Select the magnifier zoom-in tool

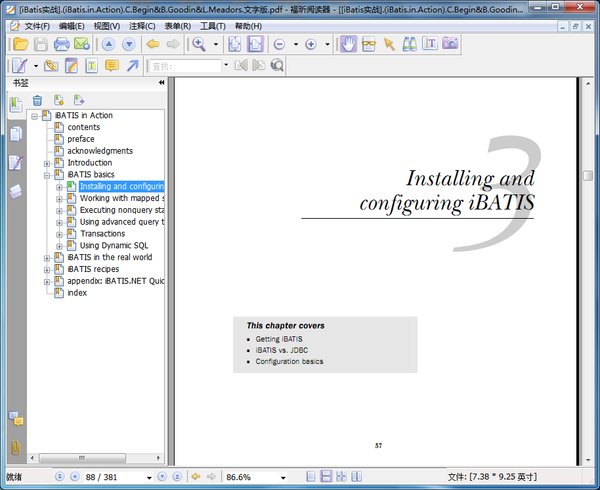[x=199, y=44]
